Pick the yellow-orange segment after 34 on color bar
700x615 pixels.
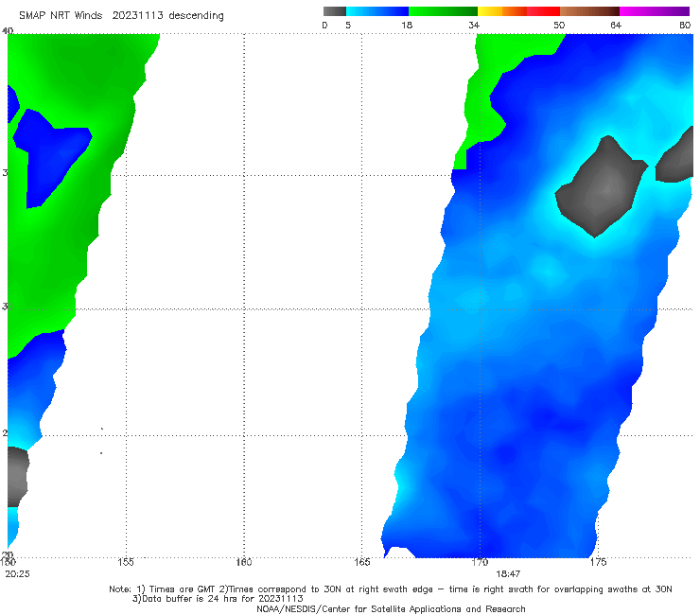pos(502,11)
